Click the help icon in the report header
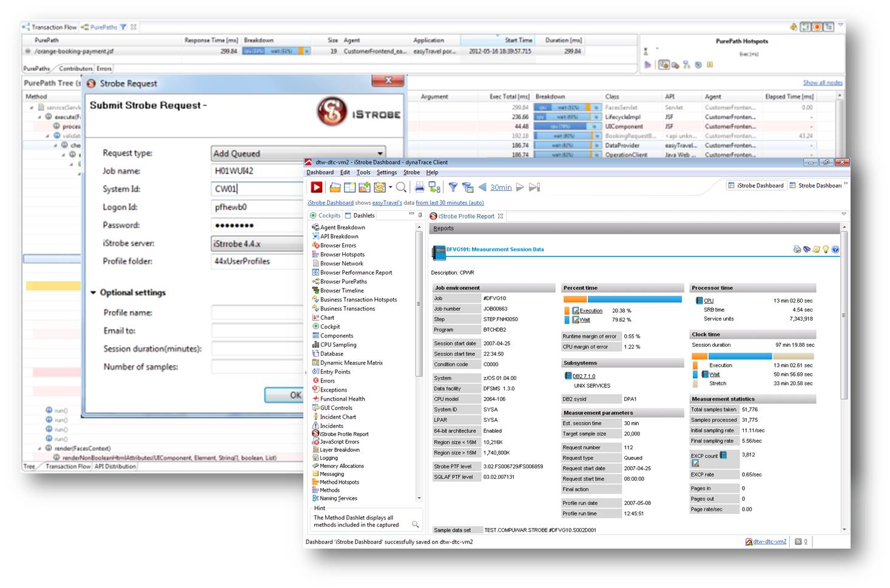The height and width of the screenshot is (588, 890). click(835, 249)
